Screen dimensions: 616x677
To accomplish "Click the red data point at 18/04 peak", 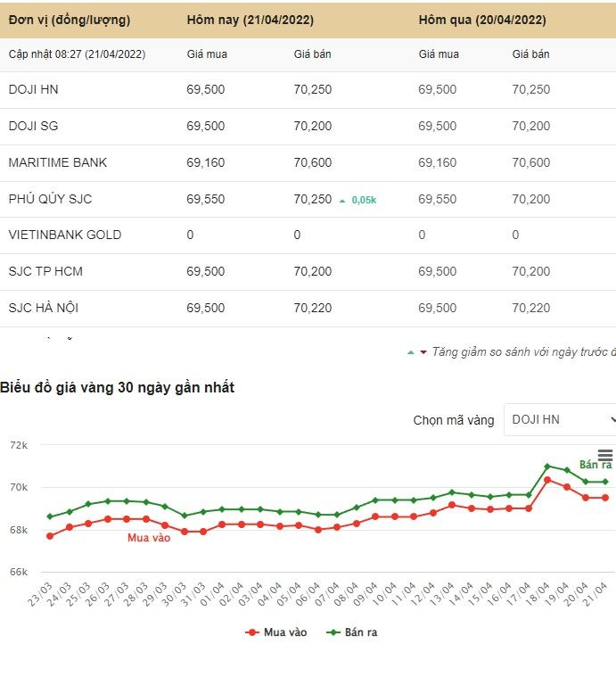I will click(547, 480).
